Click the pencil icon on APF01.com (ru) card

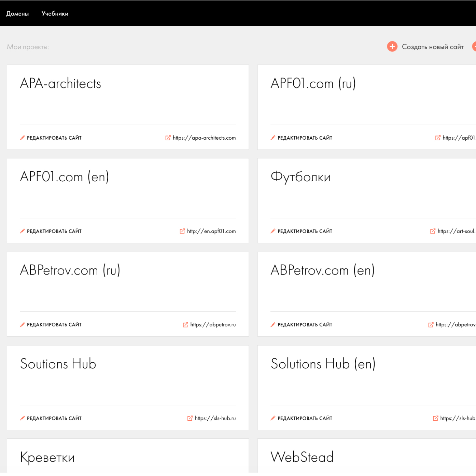[x=273, y=138]
